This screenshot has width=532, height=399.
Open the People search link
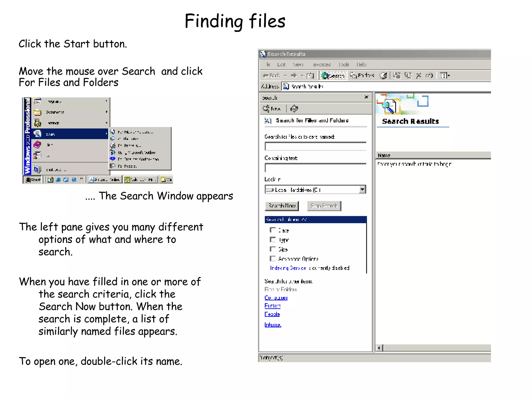point(272,314)
